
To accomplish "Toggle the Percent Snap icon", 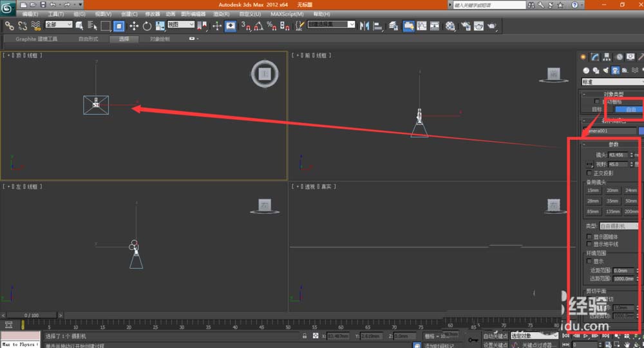I will (272, 26).
